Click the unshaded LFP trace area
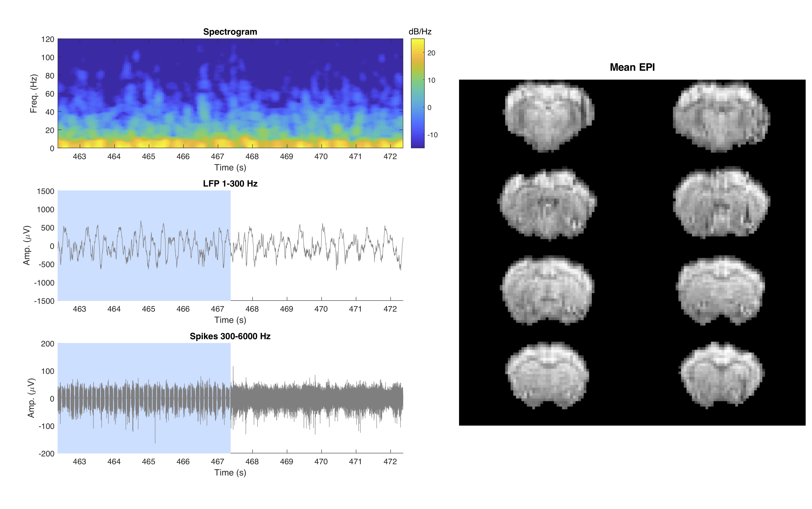Image resolution: width=812 pixels, height=509 pixels. [317, 246]
